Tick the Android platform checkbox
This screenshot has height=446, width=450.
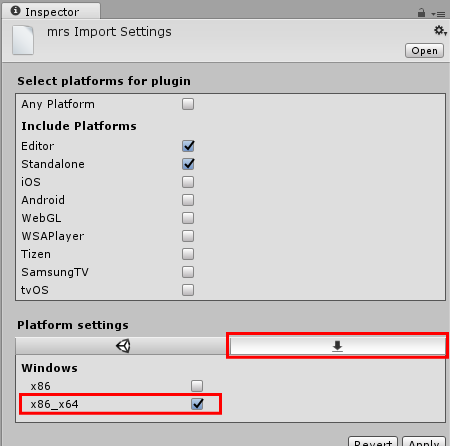pos(188,200)
